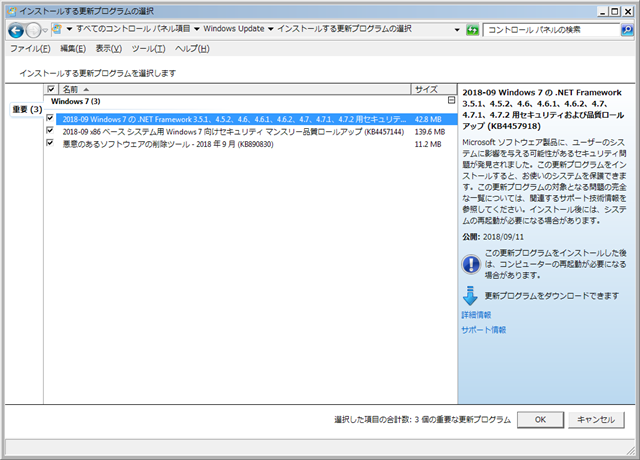Screen dimensions: 640x460
Task: Click the blue download arrow icon
Action: click(x=470, y=296)
